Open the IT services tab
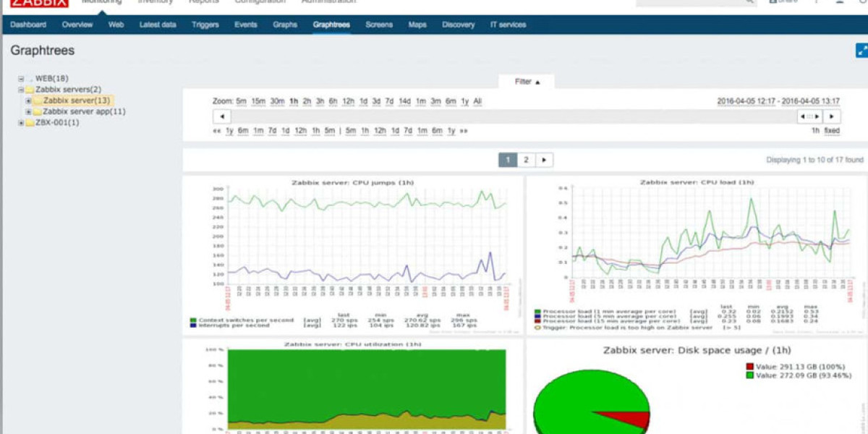This screenshot has height=434, width=868. [508, 25]
